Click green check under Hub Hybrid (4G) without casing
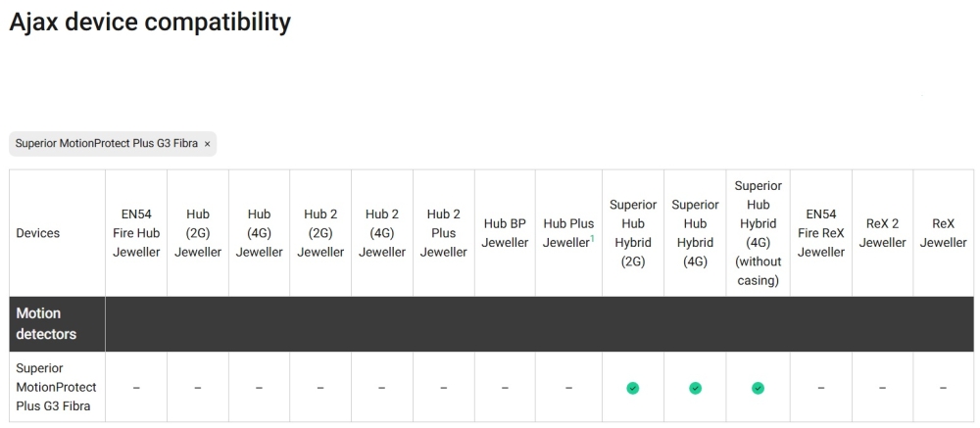Image resolution: width=980 pixels, height=428 pixels. (x=758, y=388)
